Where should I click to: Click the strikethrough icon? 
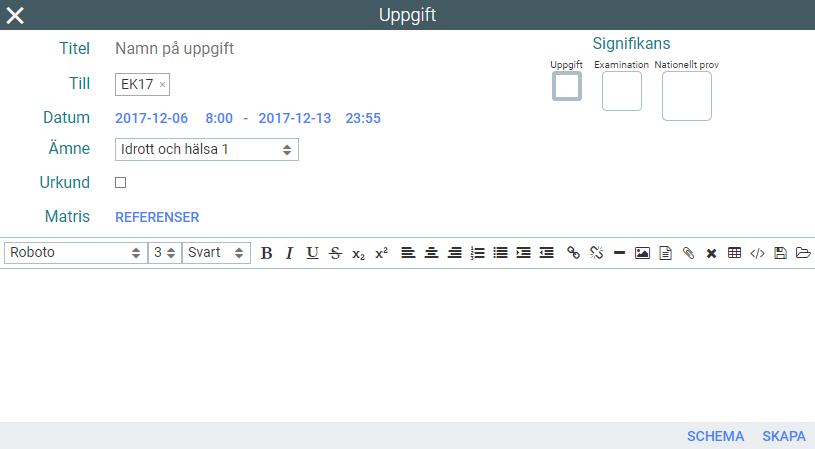coord(335,253)
